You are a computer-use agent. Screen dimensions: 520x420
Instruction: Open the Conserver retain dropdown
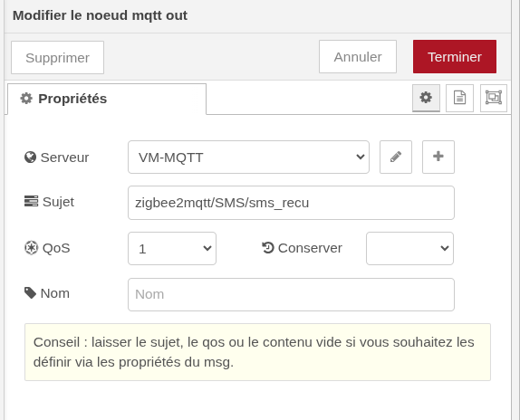pyautogui.click(x=409, y=248)
